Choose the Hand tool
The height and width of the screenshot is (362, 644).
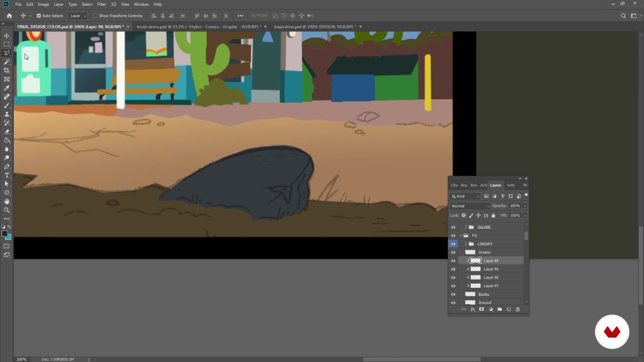click(7, 201)
